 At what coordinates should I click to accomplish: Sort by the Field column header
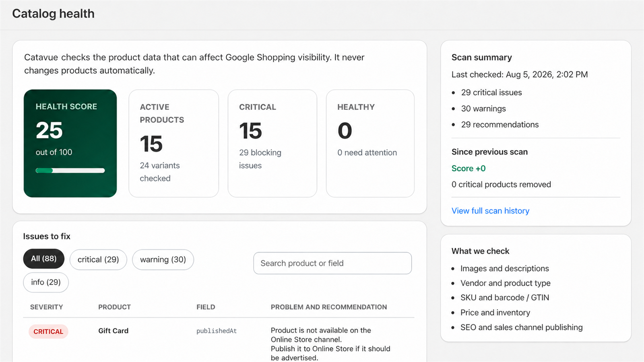pos(206,307)
